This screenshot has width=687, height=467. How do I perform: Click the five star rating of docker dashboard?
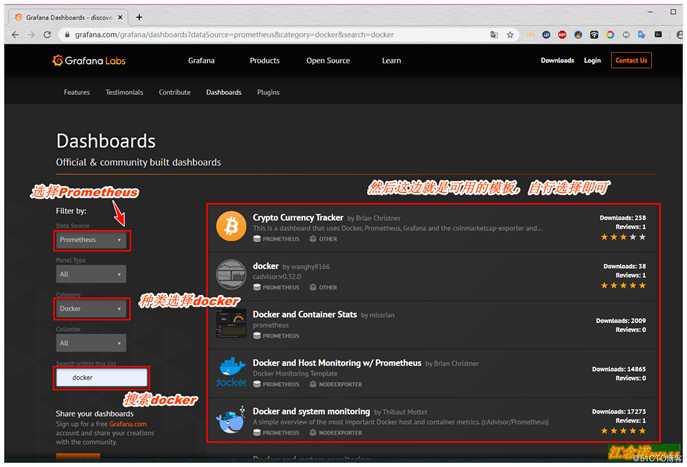pos(623,285)
